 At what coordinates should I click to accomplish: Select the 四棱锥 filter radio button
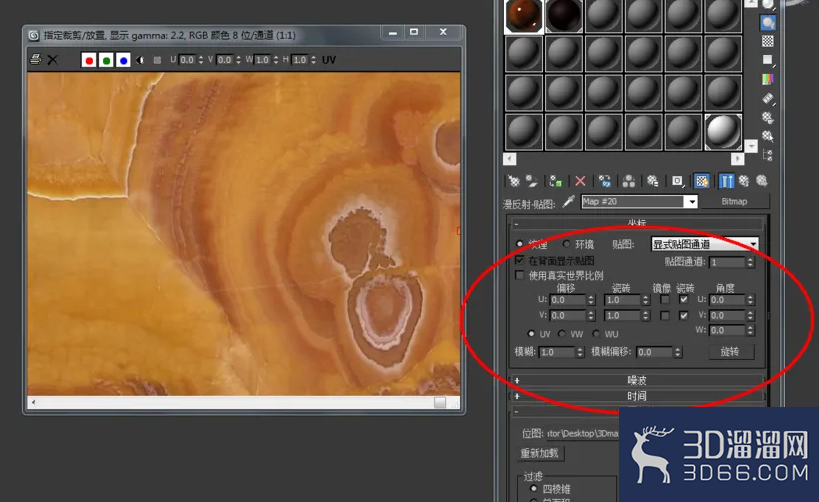[533, 488]
